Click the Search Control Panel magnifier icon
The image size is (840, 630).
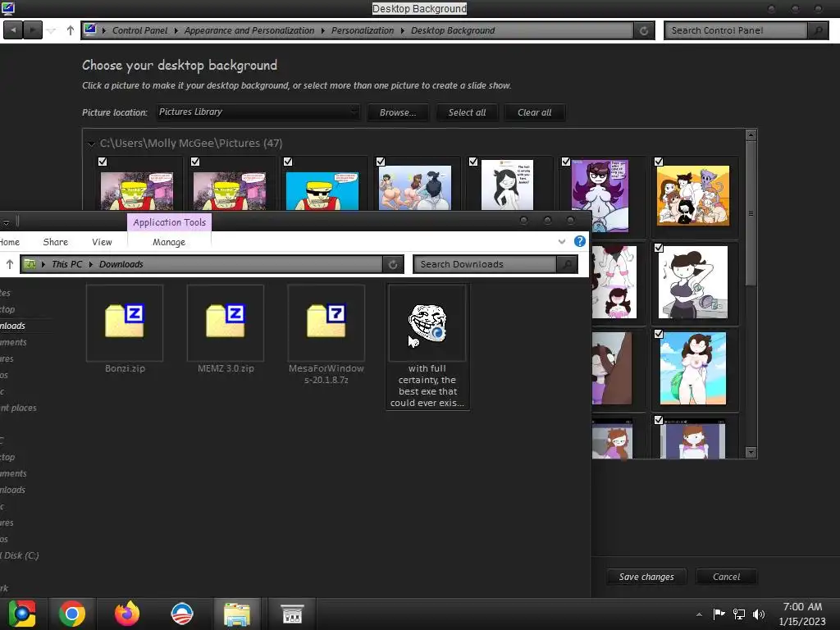click(x=818, y=30)
